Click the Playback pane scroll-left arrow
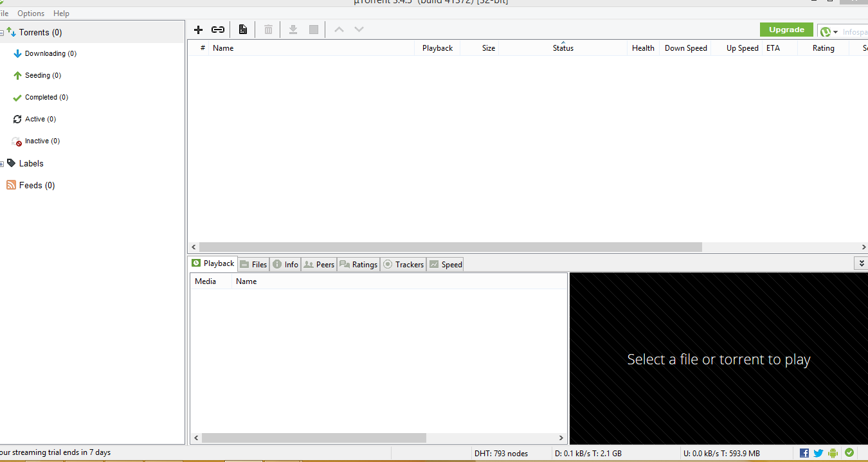This screenshot has width=868, height=462. 195,438
